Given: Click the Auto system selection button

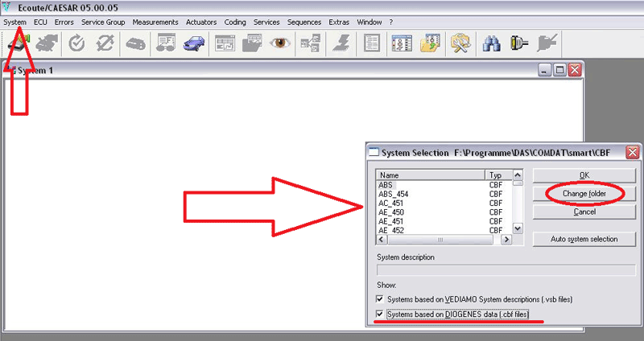Looking at the screenshot, I should point(584,239).
